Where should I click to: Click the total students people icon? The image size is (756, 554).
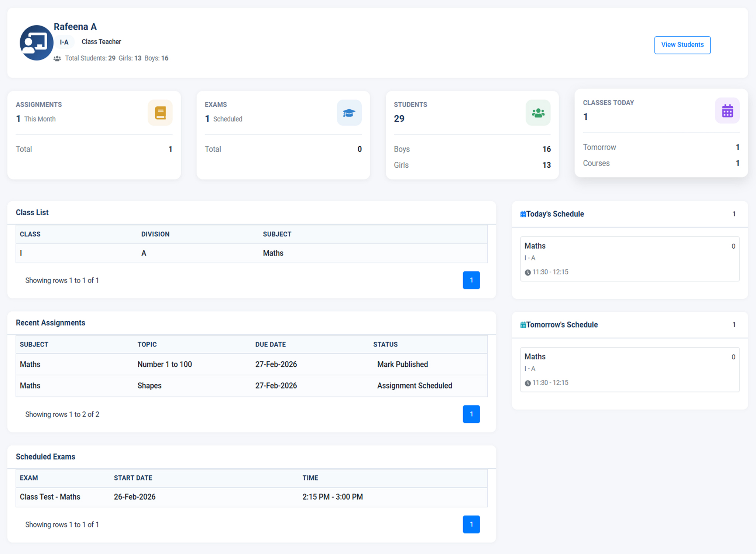pos(57,58)
